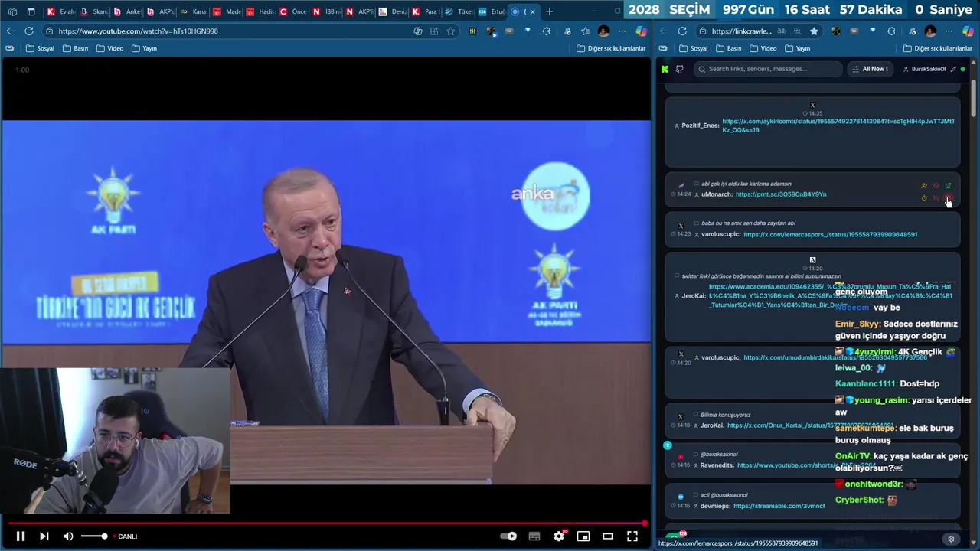Open Copilot in left browser window
This screenshot has height=551, width=980.
(642, 31)
